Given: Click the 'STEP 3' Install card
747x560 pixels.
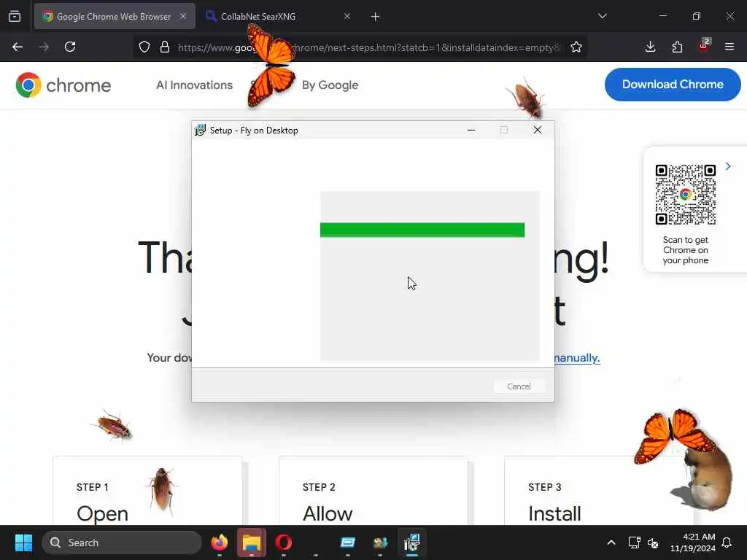Looking at the screenshot, I should (x=599, y=491).
